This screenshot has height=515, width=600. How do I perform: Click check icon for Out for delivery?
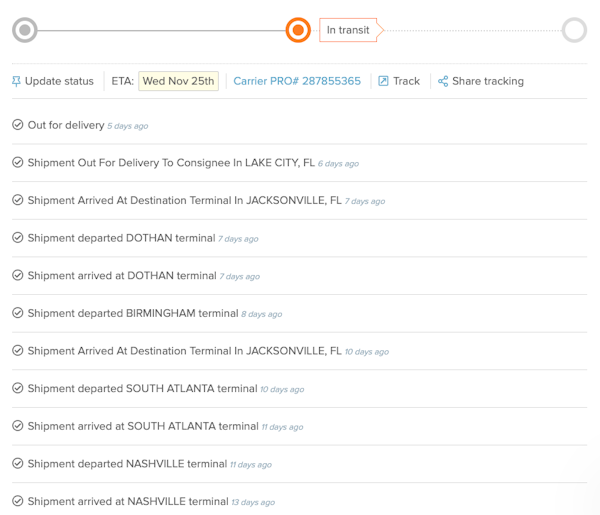point(18,125)
